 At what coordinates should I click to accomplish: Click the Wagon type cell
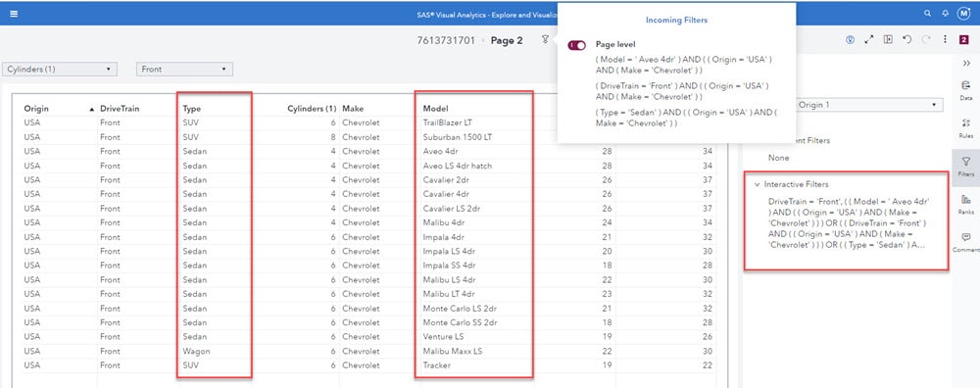196,351
